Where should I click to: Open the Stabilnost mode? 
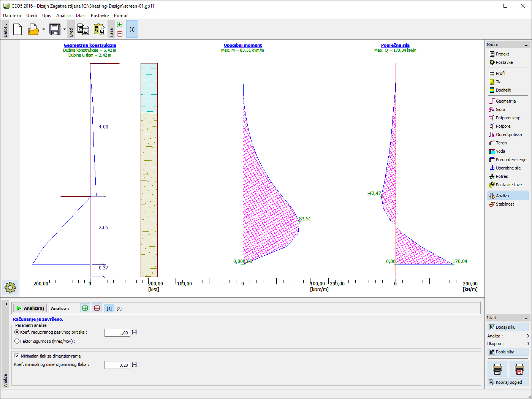click(x=505, y=204)
